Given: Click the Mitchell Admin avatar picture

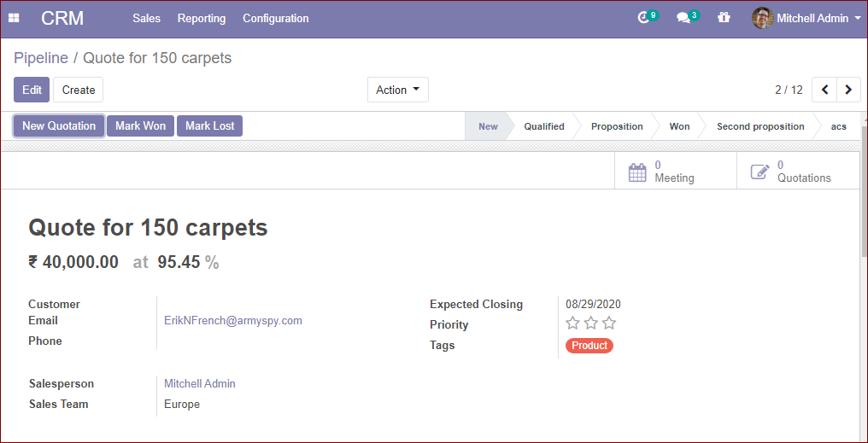Looking at the screenshot, I should 762,18.
